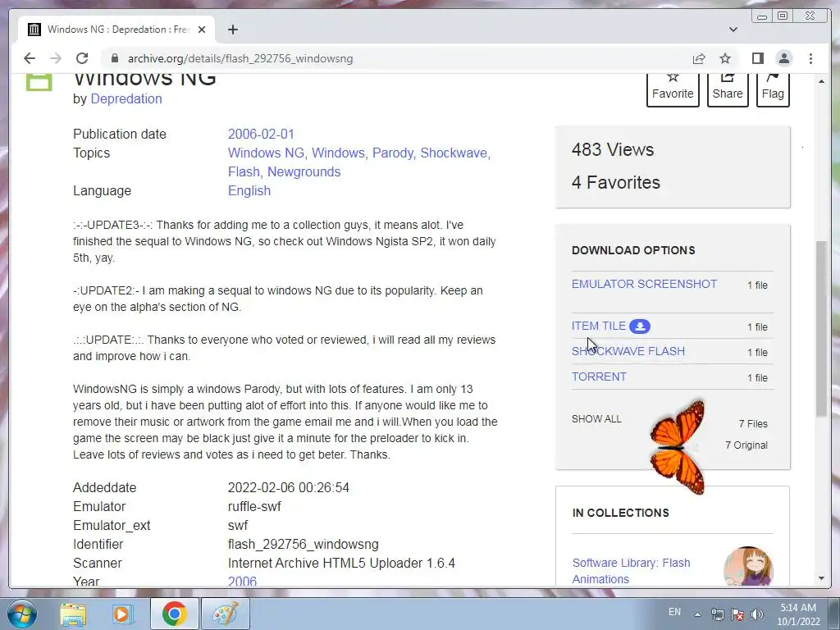Click the page scrollbar up arrow
This screenshot has height=630, width=840.
pos(821,81)
